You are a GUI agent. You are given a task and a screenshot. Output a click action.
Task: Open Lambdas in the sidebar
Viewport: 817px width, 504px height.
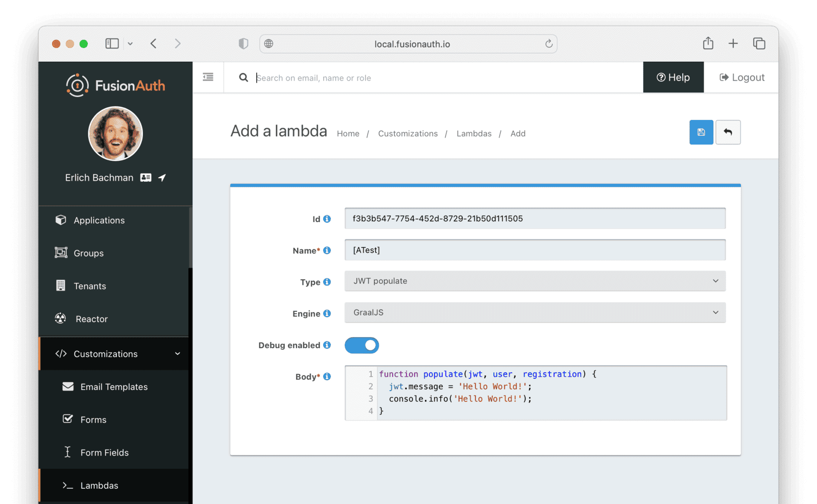click(x=114, y=486)
